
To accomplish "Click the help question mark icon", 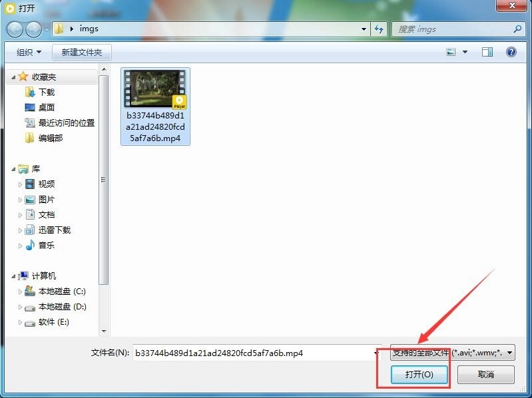I will pos(511,52).
